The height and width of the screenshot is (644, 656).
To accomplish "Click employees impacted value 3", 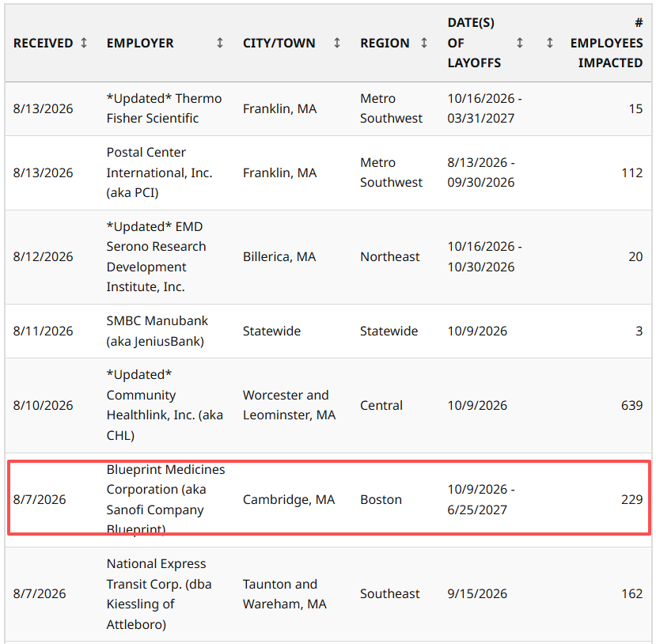I will [639, 331].
